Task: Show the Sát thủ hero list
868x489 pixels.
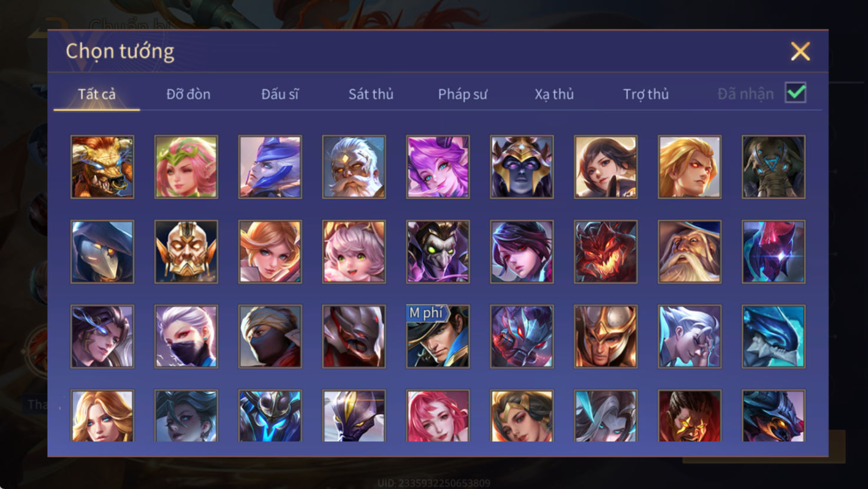Action: 371,94
